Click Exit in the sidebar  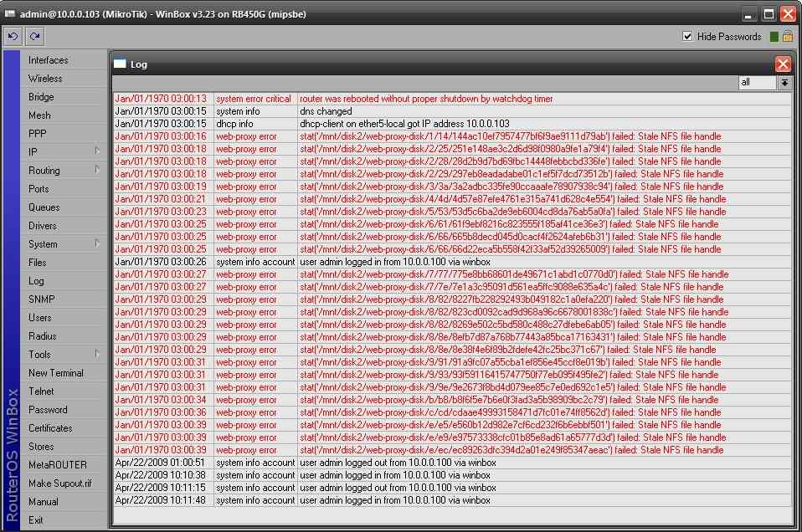35,519
